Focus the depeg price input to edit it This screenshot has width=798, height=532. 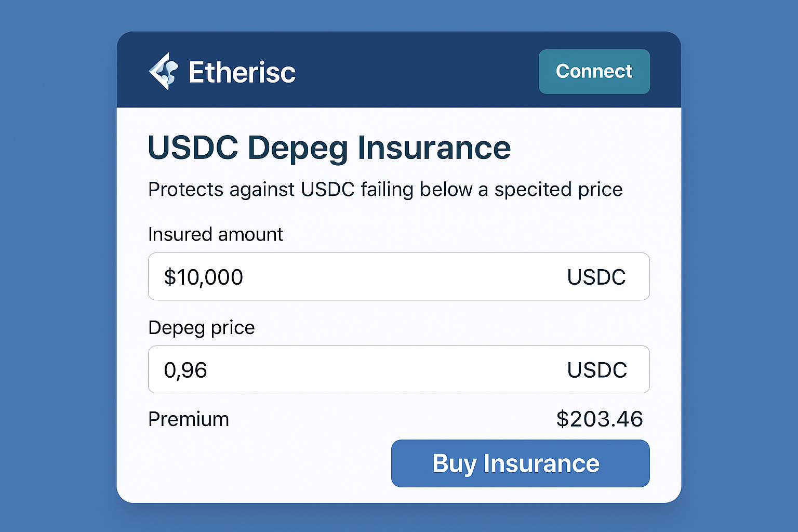coord(312,369)
